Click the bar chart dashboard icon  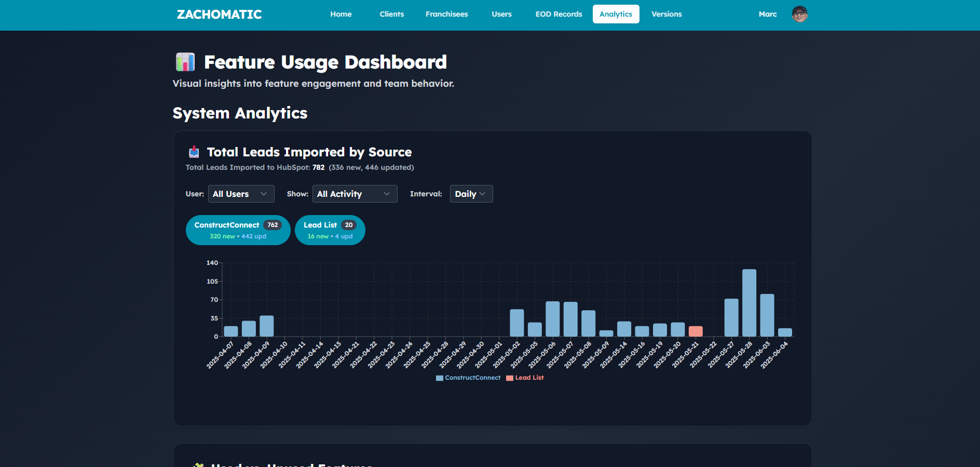(185, 62)
